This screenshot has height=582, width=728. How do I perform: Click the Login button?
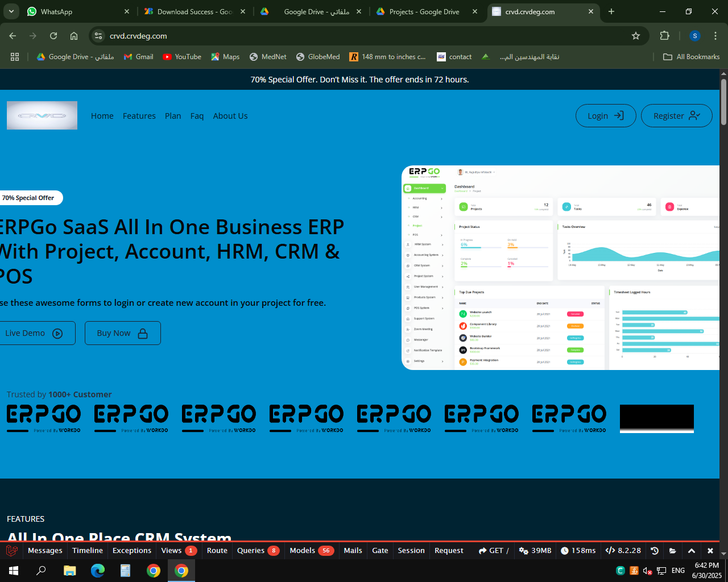[x=605, y=116]
